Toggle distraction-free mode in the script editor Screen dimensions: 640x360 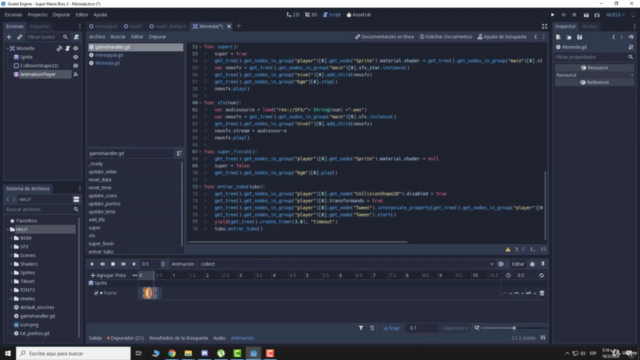[x=544, y=26]
